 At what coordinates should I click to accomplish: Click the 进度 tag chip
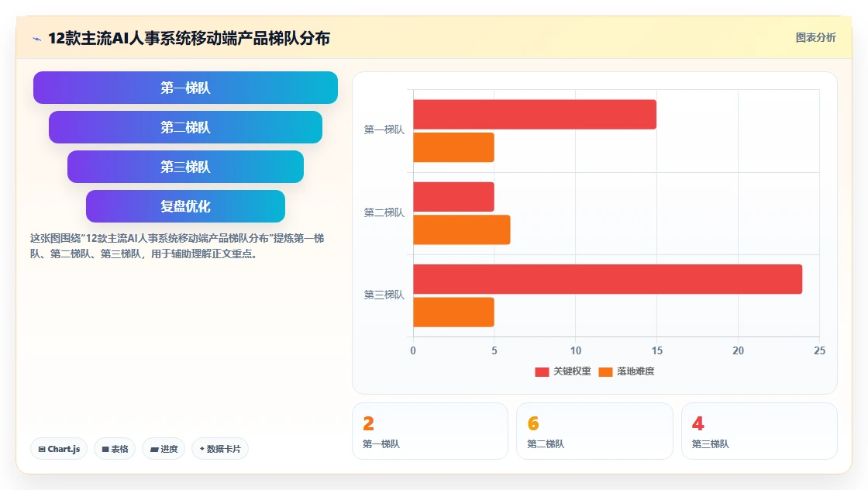164,448
